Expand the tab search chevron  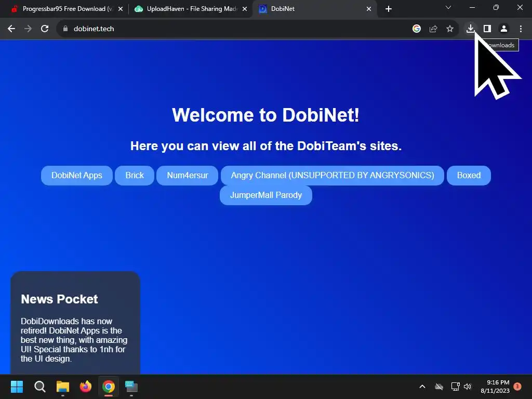click(448, 7)
